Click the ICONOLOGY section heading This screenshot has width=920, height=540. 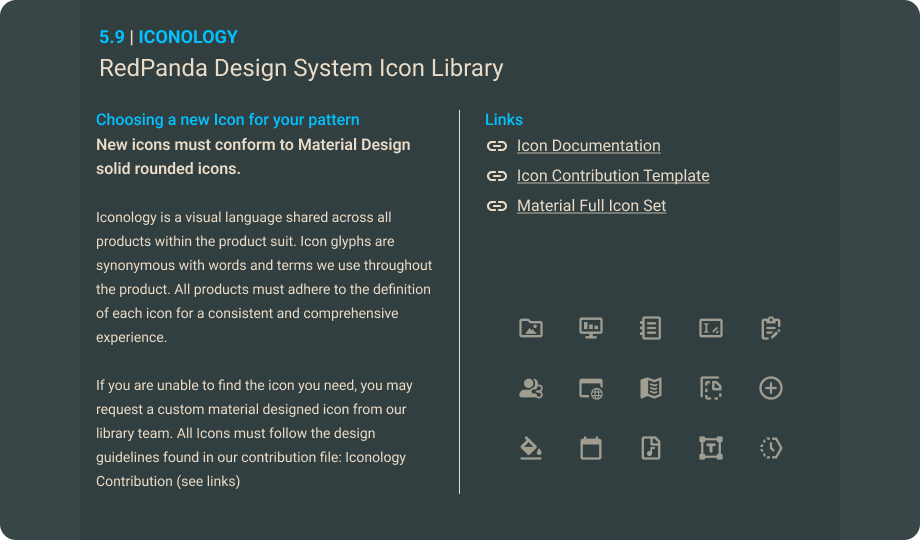pyautogui.click(x=188, y=37)
